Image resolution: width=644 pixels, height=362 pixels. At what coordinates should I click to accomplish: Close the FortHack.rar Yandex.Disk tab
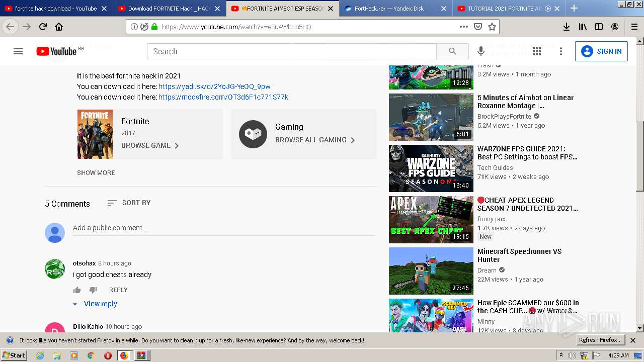443,8
